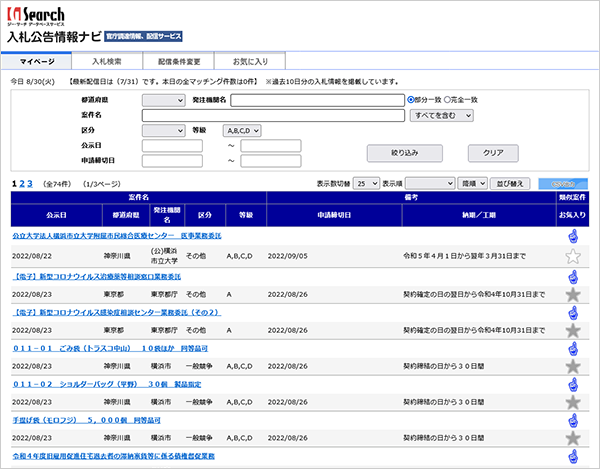Open 公立大学法人横浜市立大学 医事業務委託 link
Viewport: 600px width, 469px height.
(117, 236)
